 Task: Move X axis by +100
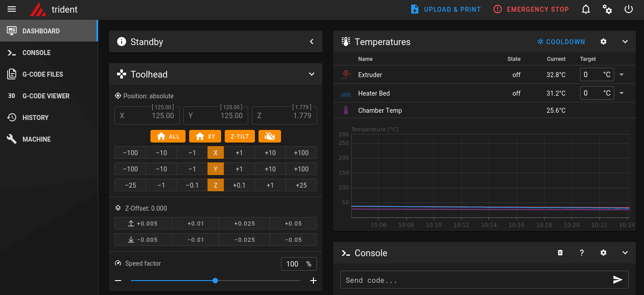[x=301, y=152]
